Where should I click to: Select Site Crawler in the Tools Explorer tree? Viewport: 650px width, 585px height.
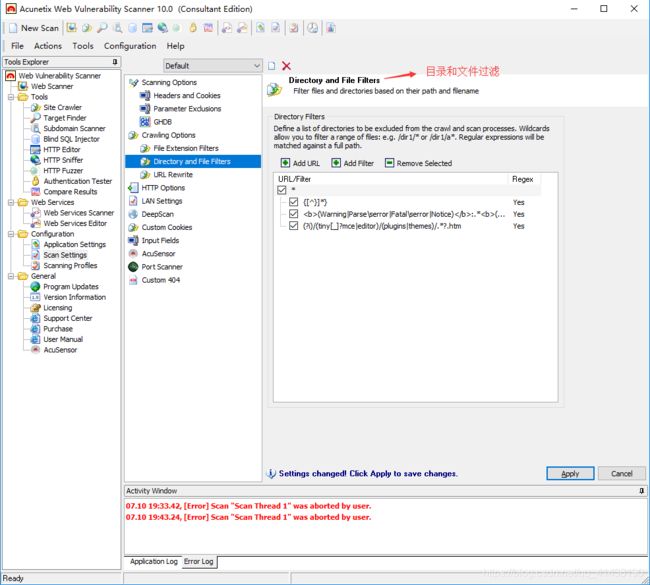pyautogui.click(x=62, y=107)
